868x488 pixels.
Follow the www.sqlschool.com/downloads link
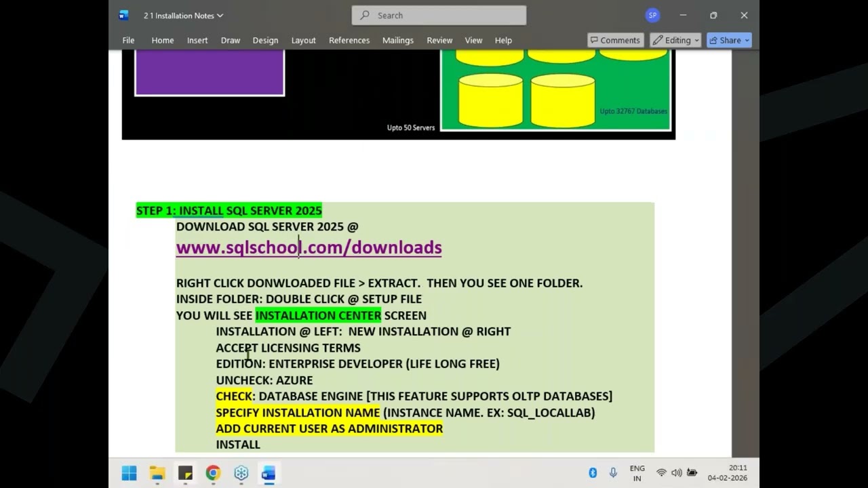309,247
